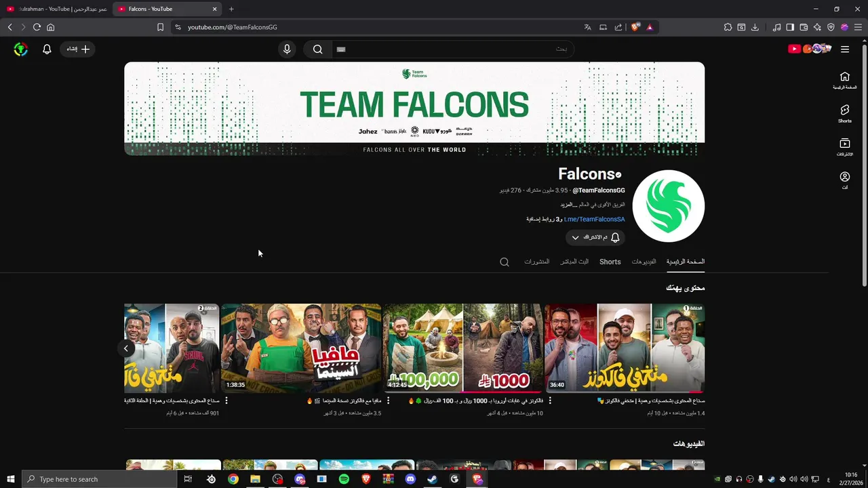The height and width of the screenshot is (488, 868).
Task: Switch to first browser tab عمر عبدالرحمن
Action: click(56, 9)
